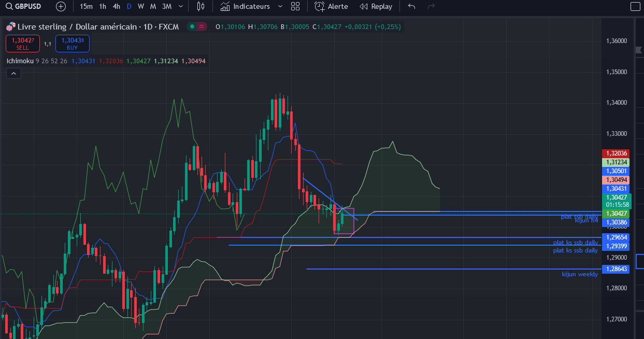Click the Livre sterling / Dollar américain title

pyautogui.click(x=77, y=26)
